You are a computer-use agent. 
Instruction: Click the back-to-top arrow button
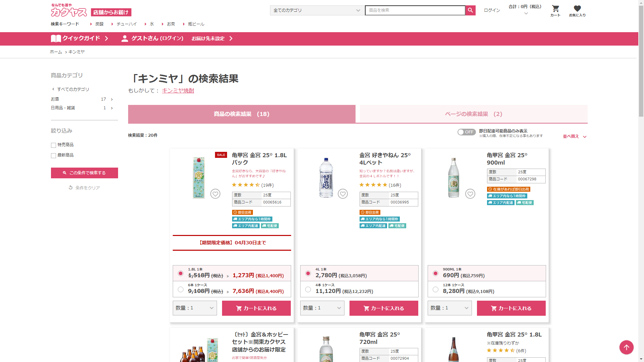[626, 347]
